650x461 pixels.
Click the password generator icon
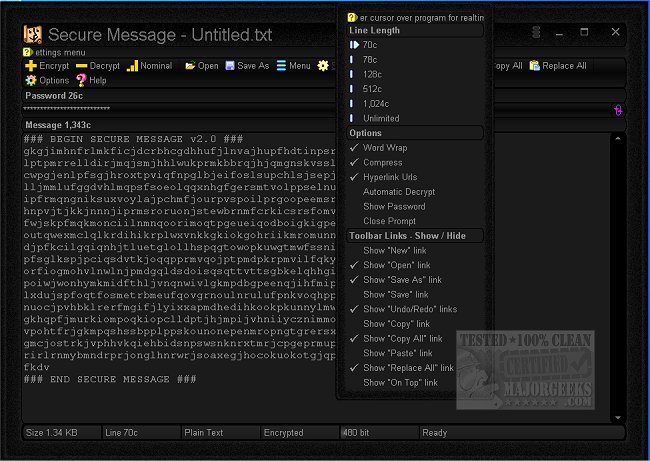click(x=618, y=110)
